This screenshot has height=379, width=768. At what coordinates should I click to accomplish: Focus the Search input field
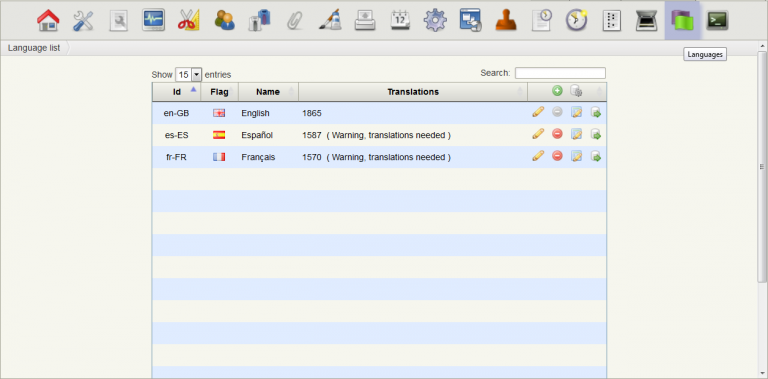click(x=560, y=73)
